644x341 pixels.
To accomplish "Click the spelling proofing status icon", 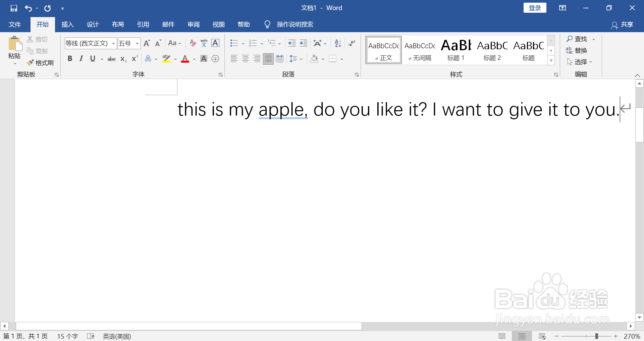I will [x=91, y=336].
